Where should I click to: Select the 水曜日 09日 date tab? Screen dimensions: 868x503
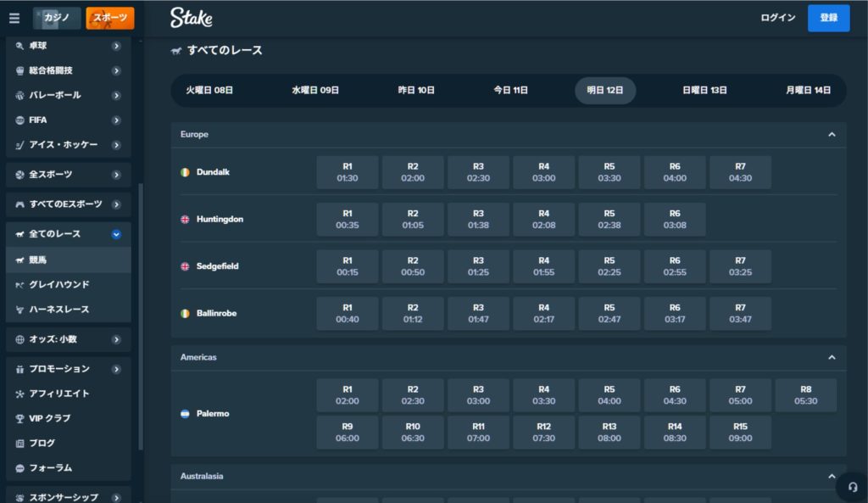tap(315, 90)
